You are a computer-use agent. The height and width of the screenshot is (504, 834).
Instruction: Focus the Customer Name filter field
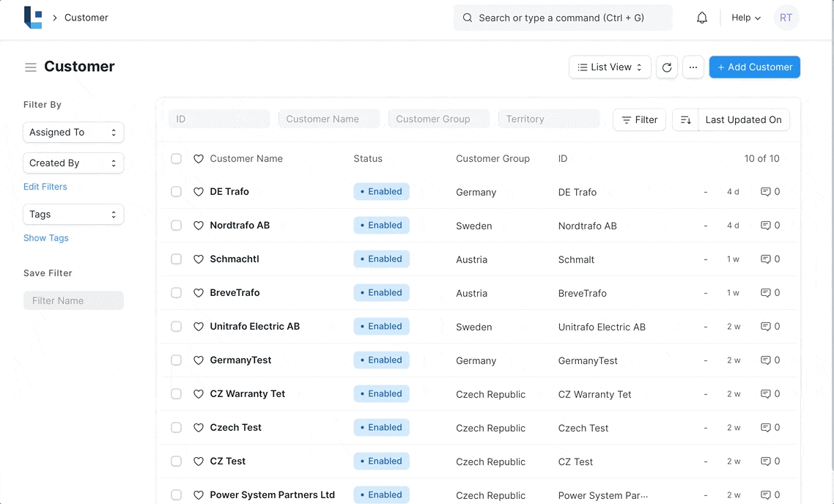[x=329, y=119]
